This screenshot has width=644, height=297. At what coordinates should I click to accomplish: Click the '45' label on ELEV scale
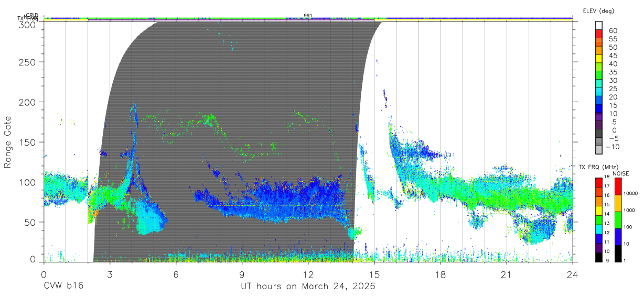(613, 56)
